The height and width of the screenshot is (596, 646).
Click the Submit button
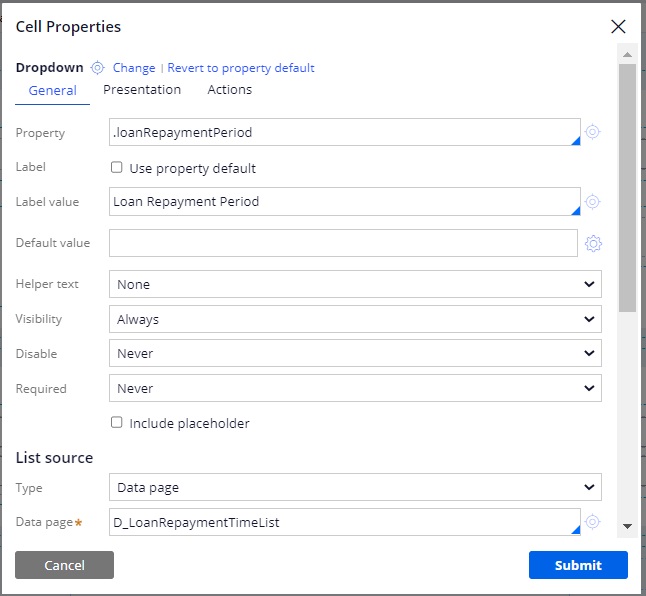pos(578,565)
